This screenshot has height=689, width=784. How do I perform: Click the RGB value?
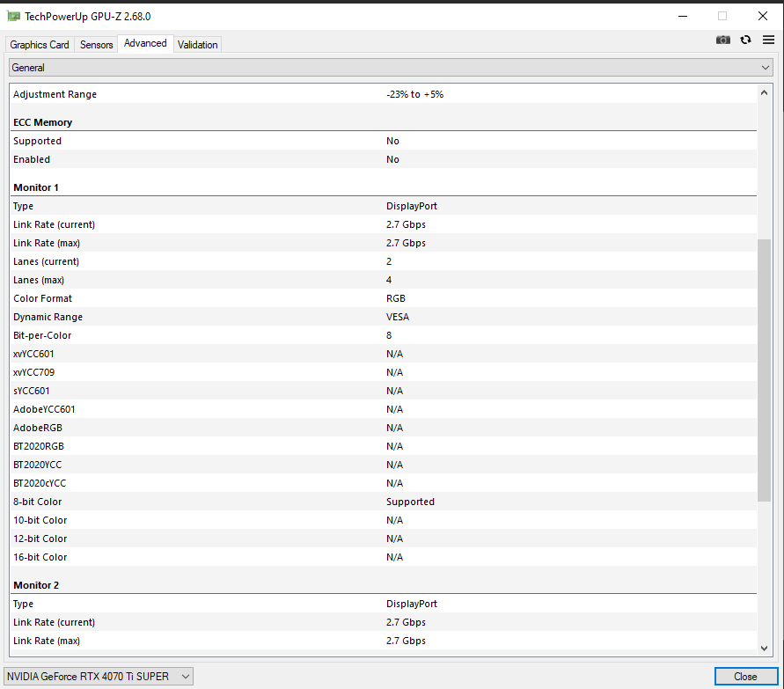click(x=395, y=298)
